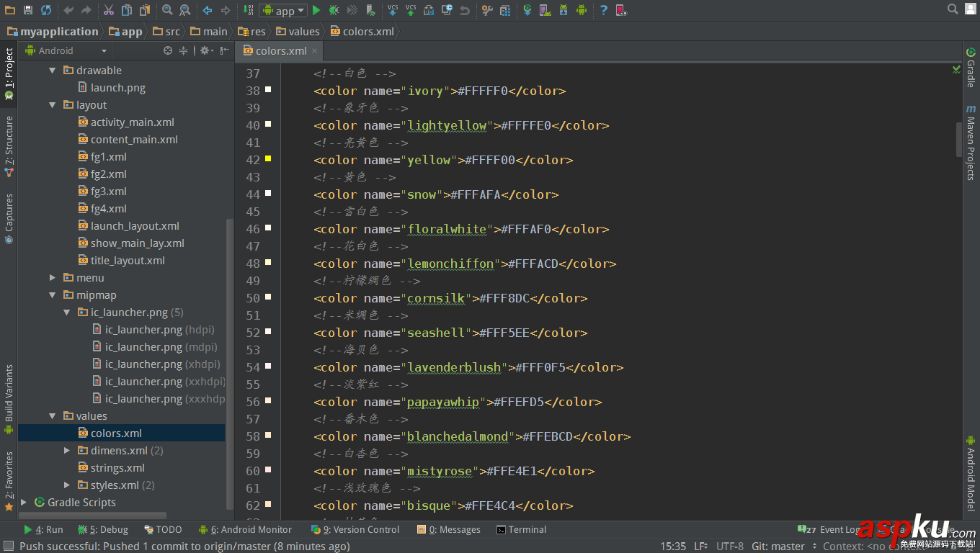This screenshot has width=980, height=553.
Task: Run the app with the green Run button
Action: pyautogui.click(x=316, y=10)
